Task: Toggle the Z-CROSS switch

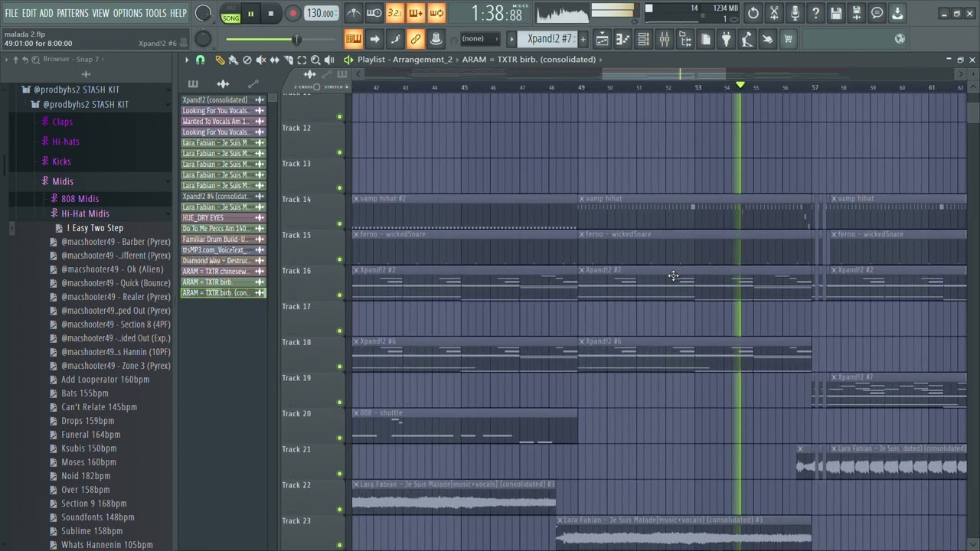Action: tap(317, 86)
